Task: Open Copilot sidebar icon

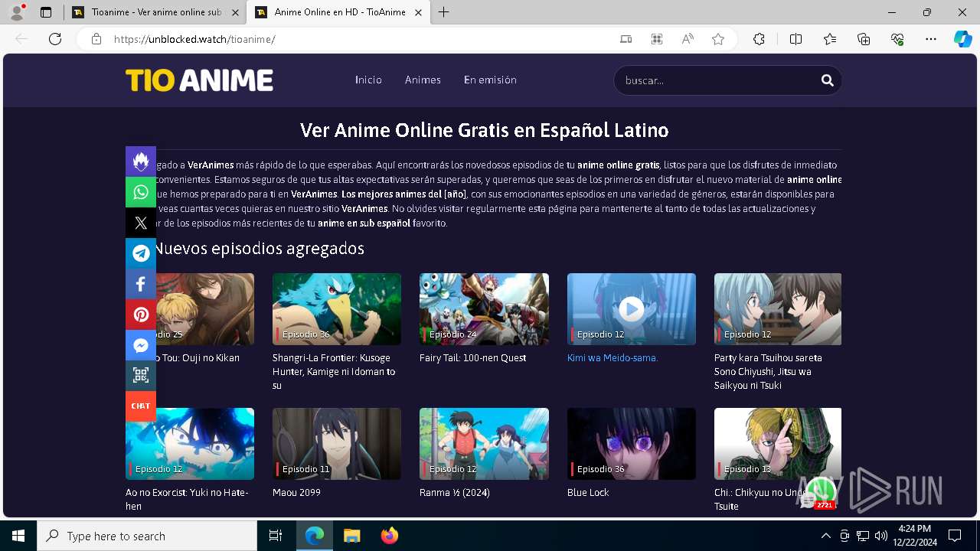Action: tap(962, 39)
